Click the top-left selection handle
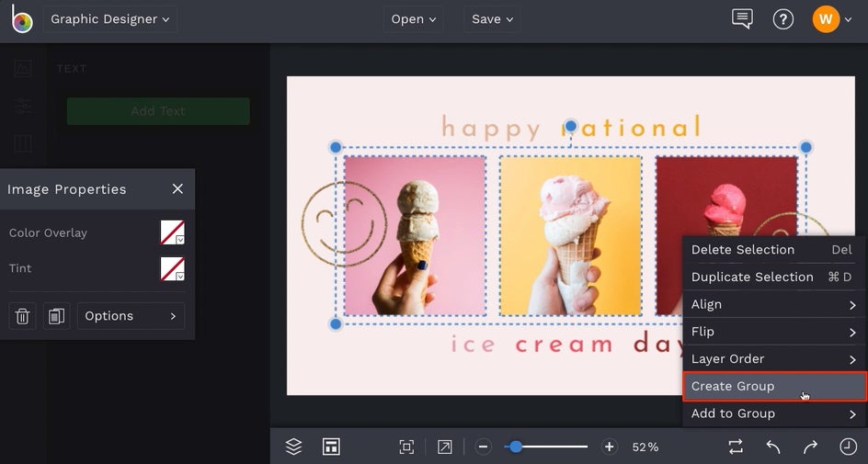Image resolution: width=868 pixels, height=464 pixels. (336, 147)
